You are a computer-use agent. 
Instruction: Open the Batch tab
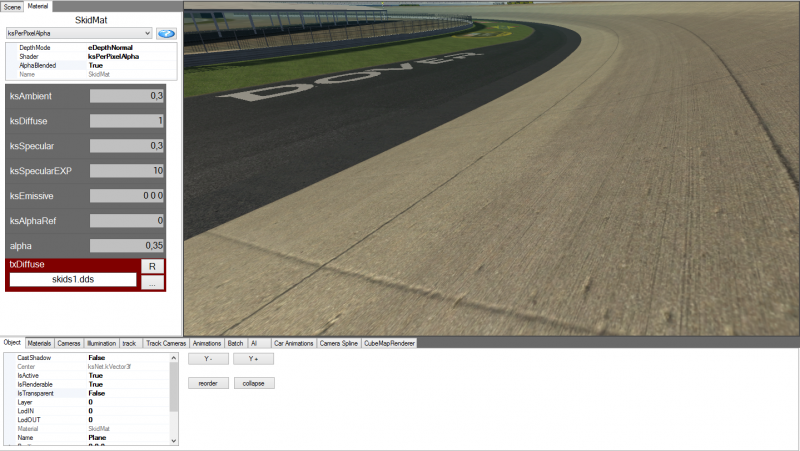pos(235,343)
